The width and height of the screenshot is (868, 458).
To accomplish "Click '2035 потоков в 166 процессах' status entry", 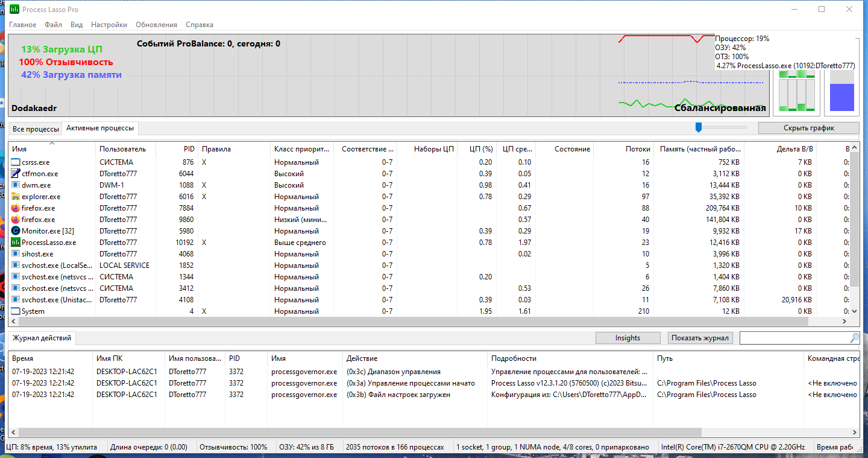I will [x=395, y=447].
